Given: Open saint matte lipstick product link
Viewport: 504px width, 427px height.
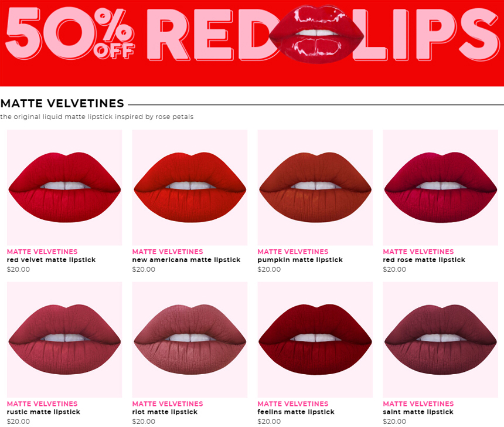Looking at the screenshot, I should coord(418,412).
